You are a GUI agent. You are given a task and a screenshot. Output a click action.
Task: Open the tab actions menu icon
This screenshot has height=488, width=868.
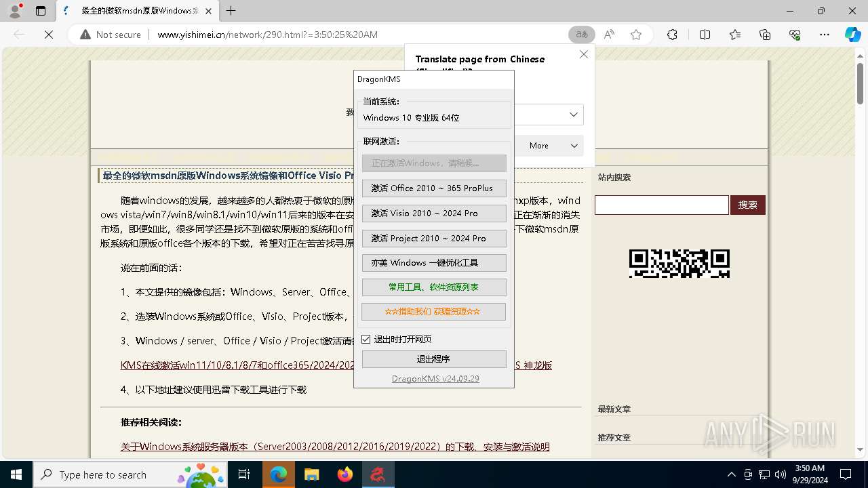coord(41,11)
